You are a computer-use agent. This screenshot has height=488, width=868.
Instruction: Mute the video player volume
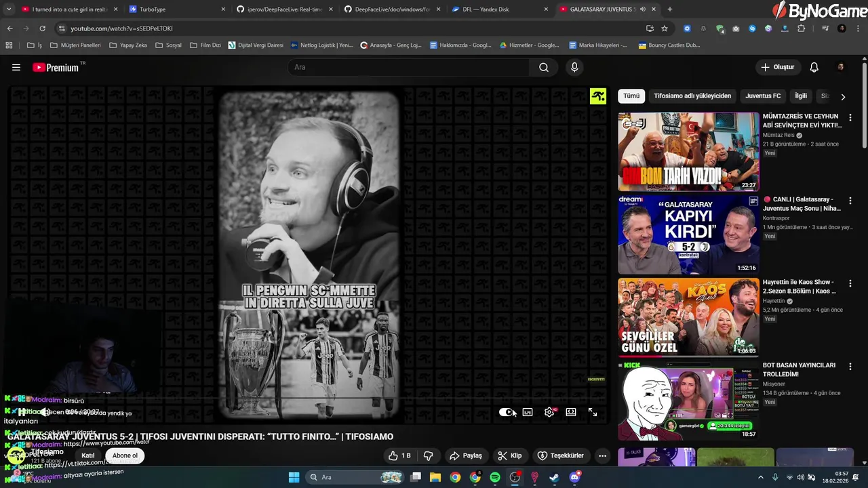(45, 411)
